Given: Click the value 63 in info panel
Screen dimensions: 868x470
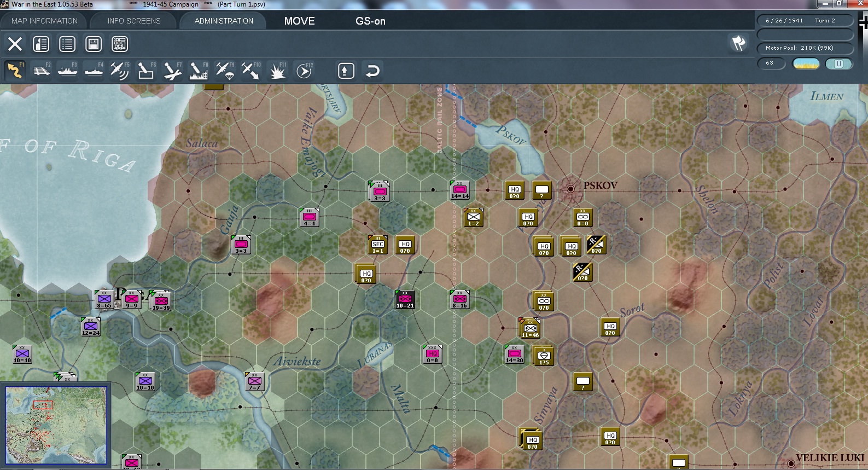Looking at the screenshot, I should coord(771,63).
